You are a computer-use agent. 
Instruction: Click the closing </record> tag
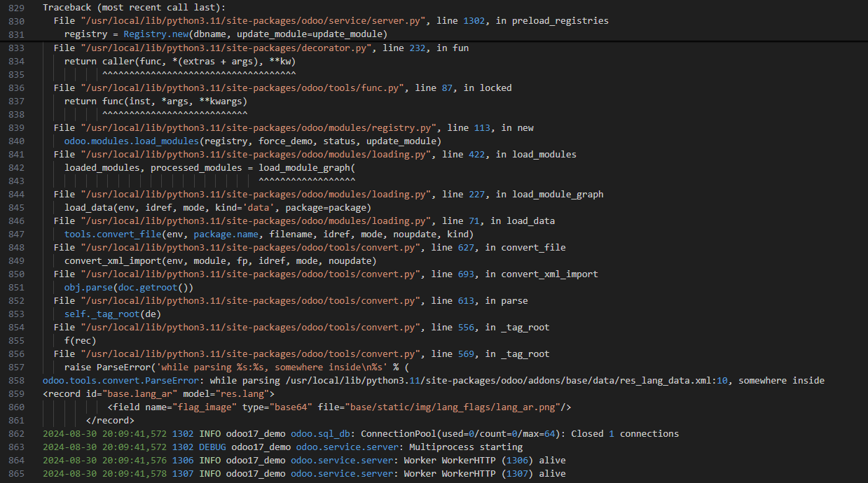click(x=110, y=420)
